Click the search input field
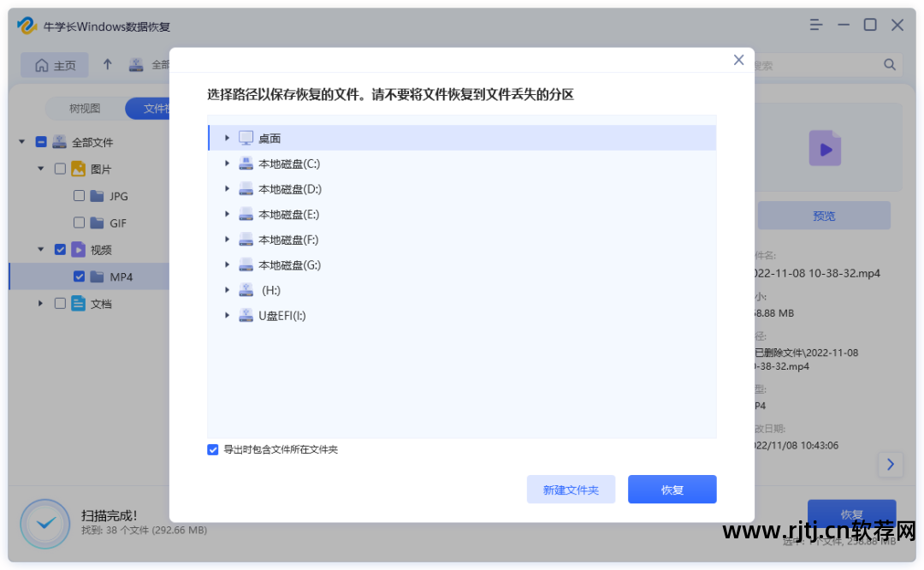This screenshot has height=570, width=924. pos(818,65)
